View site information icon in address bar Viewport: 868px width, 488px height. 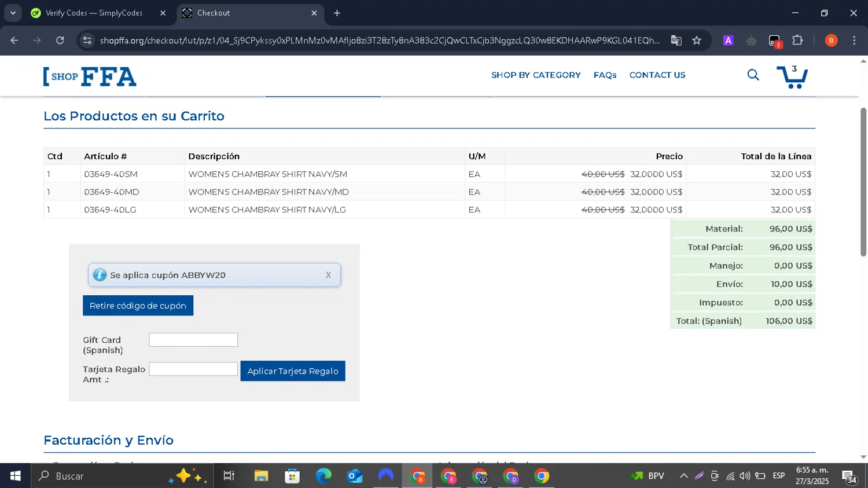click(x=87, y=40)
